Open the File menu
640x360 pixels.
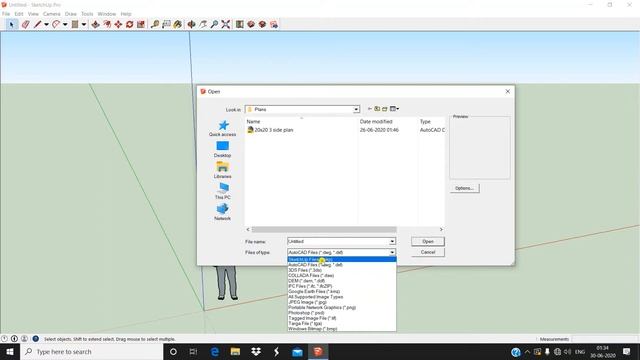coord(6,14)
